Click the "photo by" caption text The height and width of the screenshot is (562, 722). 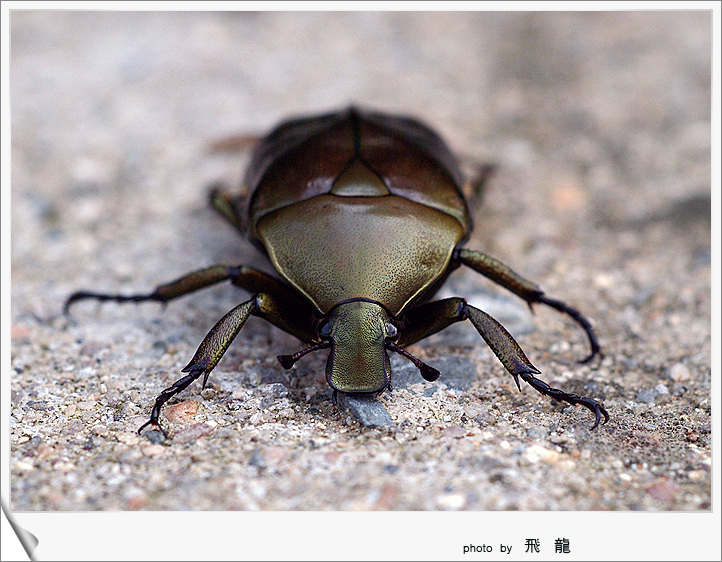(x=487, y=548)
